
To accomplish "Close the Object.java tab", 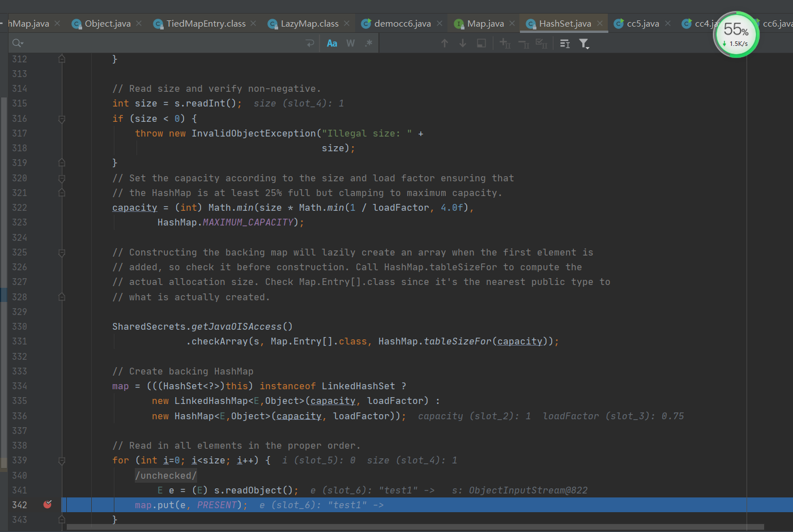I will (x=139, y=23).
